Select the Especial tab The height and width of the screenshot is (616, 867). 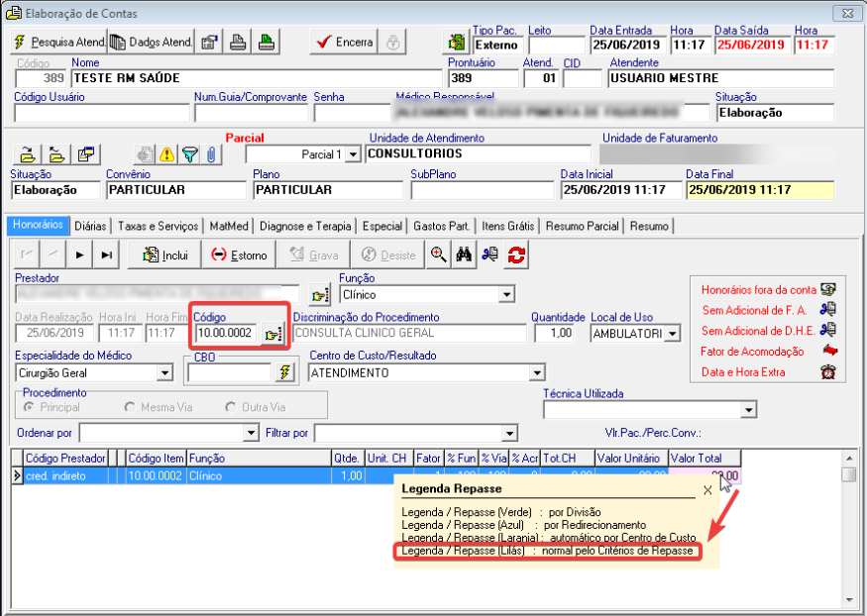382,226
